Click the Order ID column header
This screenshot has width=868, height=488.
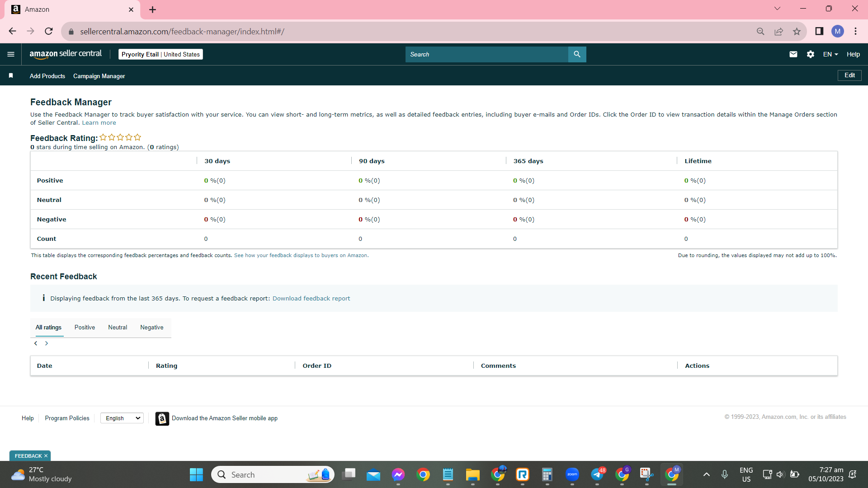click(x=317, y=366)
